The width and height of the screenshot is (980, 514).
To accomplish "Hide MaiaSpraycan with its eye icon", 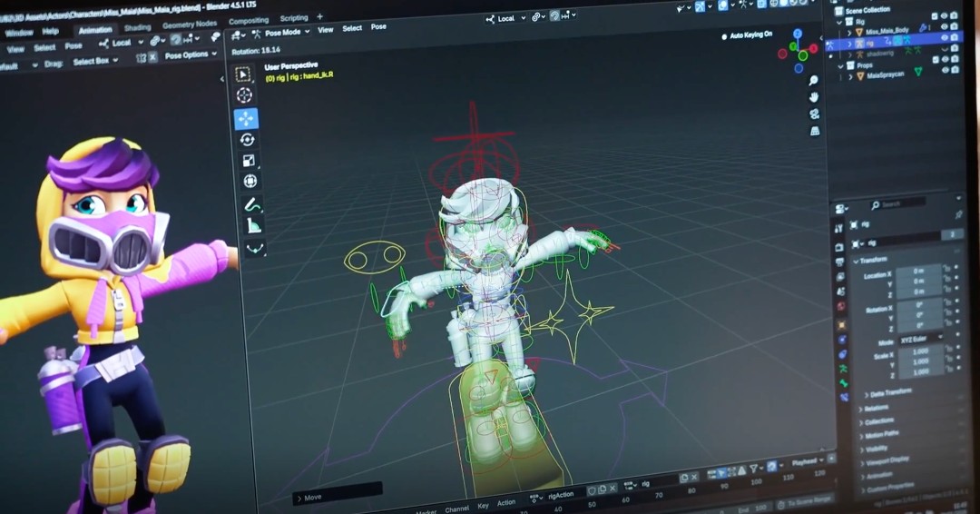I will coord(945,70).
